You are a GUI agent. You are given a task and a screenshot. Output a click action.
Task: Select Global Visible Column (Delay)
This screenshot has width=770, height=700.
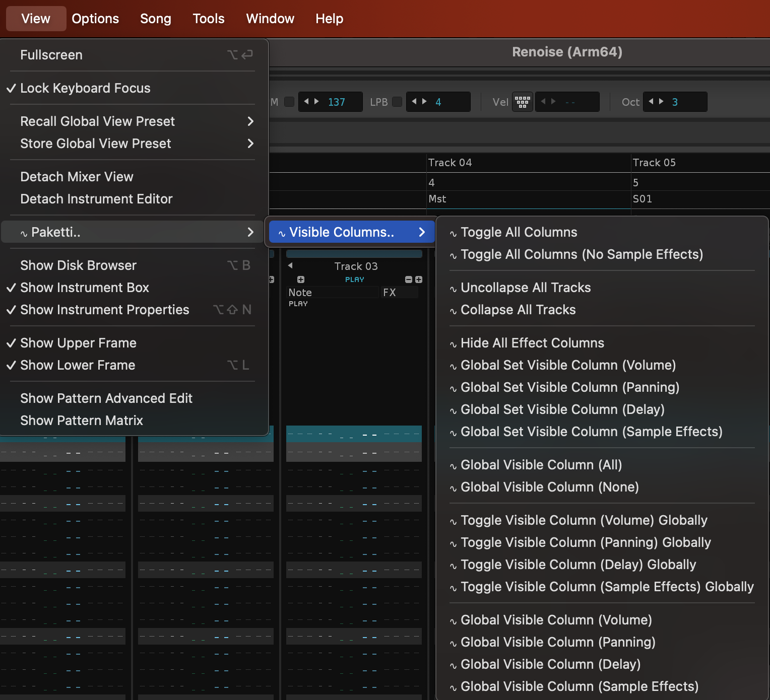click(602, 664)
